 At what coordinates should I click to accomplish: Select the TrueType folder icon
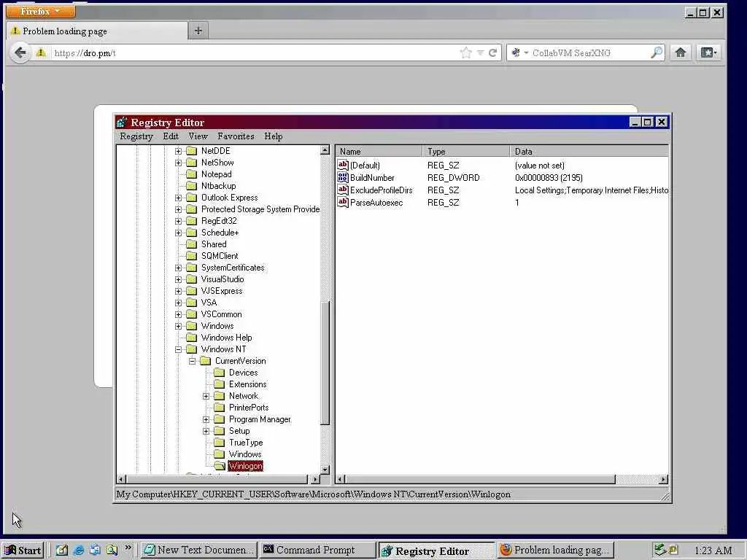(x=219, y=443)
